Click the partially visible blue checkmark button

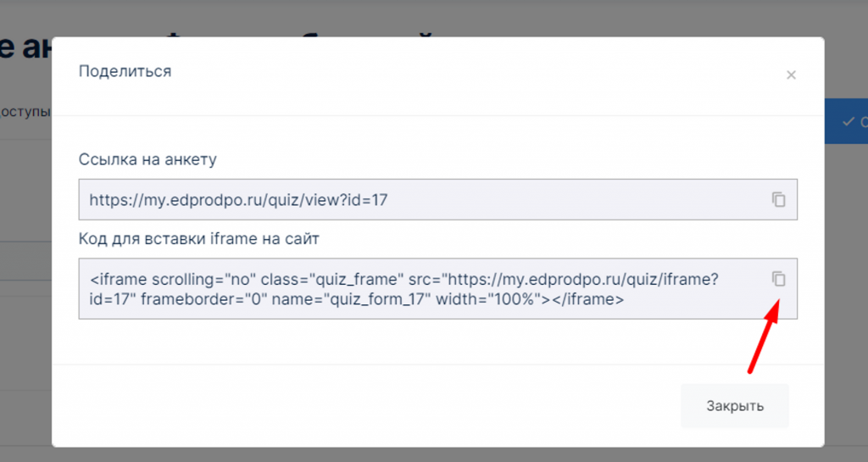click(847, 121)
